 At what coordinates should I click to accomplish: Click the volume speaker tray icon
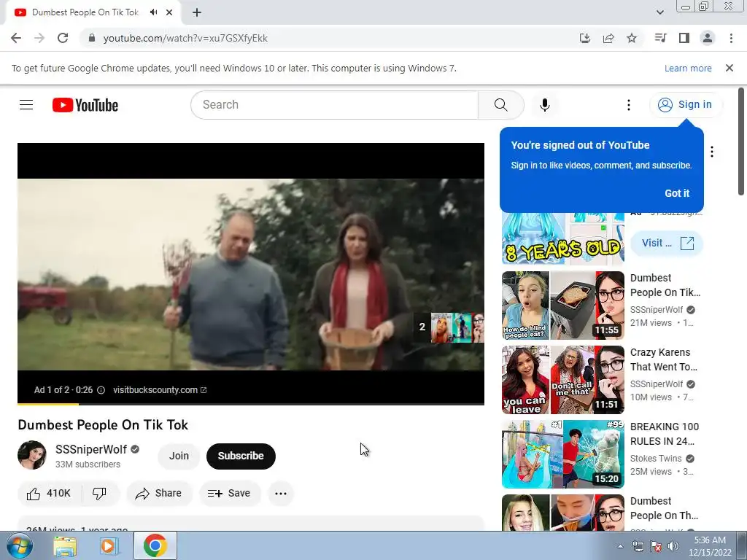[x=673, y=546]
